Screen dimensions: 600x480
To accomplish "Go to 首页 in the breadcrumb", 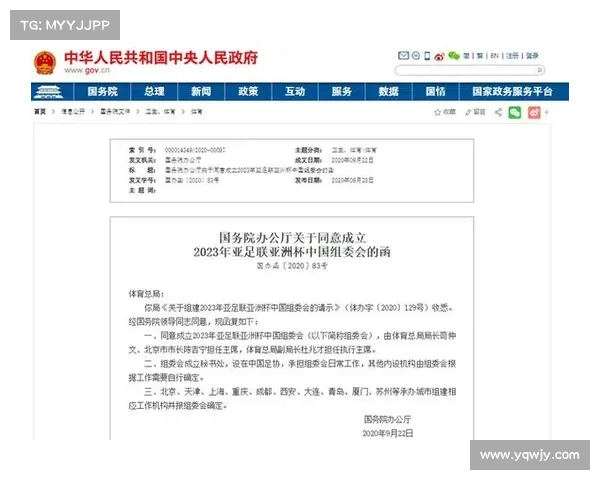I will click(40, 112).
